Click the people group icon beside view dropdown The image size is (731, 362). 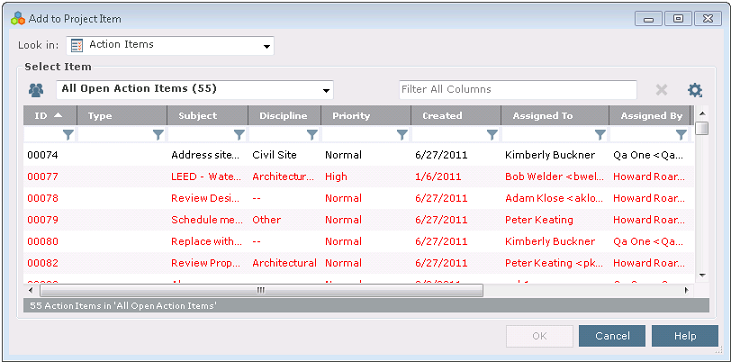click(x=36, y=90)
